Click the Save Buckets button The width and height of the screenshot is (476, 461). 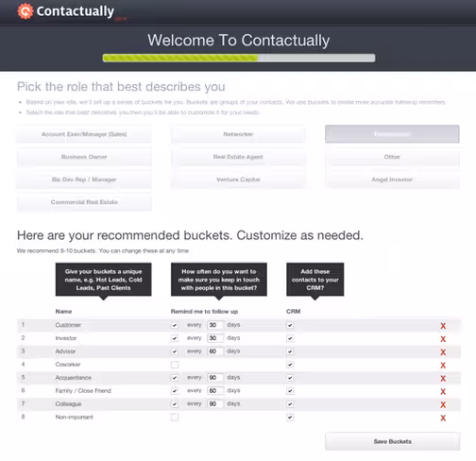[x=392, y=441]
